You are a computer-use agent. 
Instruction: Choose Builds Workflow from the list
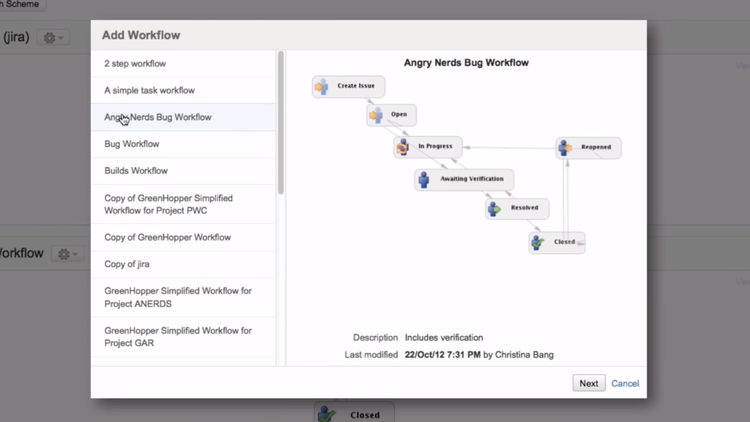(183, 171)
